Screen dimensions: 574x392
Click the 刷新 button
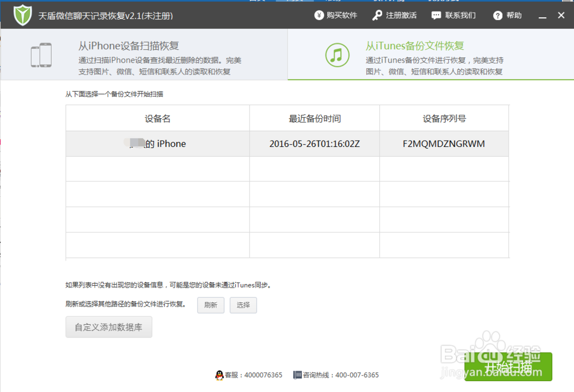(211, 305)
